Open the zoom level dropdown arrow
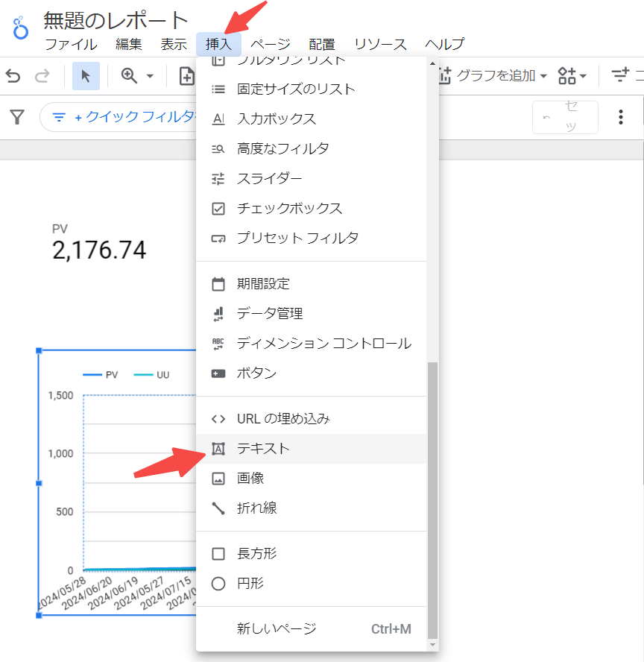 [x=150, y=77]
